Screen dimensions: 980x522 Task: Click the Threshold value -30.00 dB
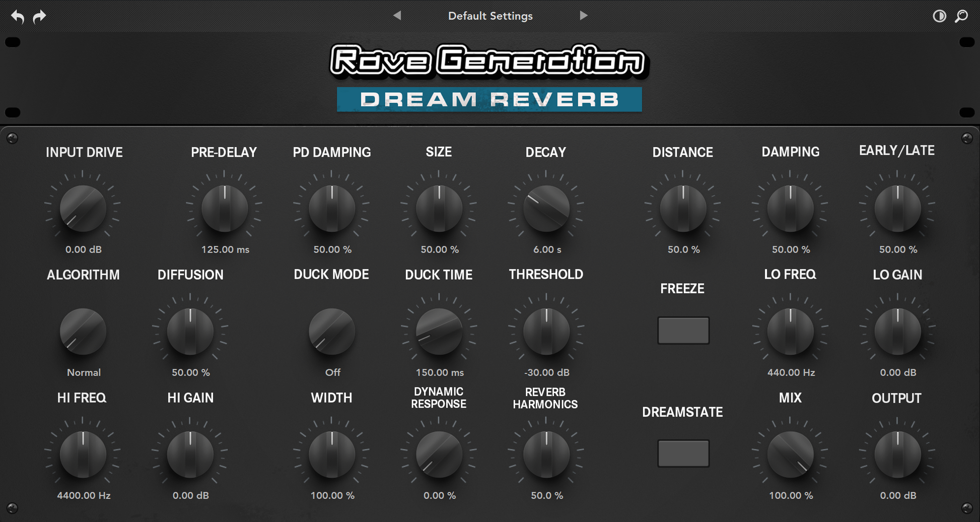(x=546, y=372)
